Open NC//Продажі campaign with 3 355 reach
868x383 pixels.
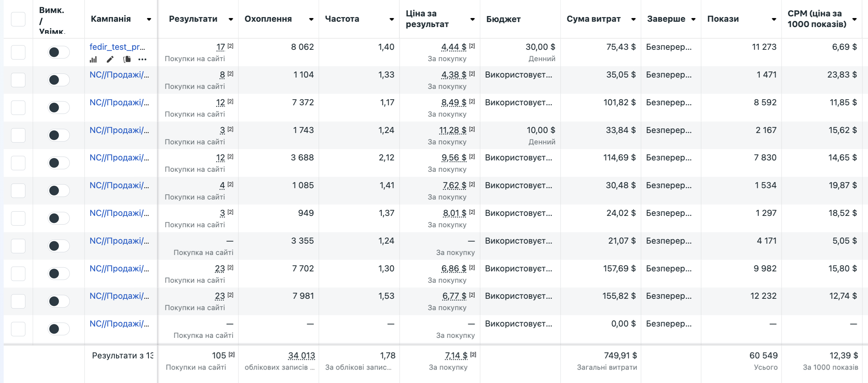pos(119,241)
